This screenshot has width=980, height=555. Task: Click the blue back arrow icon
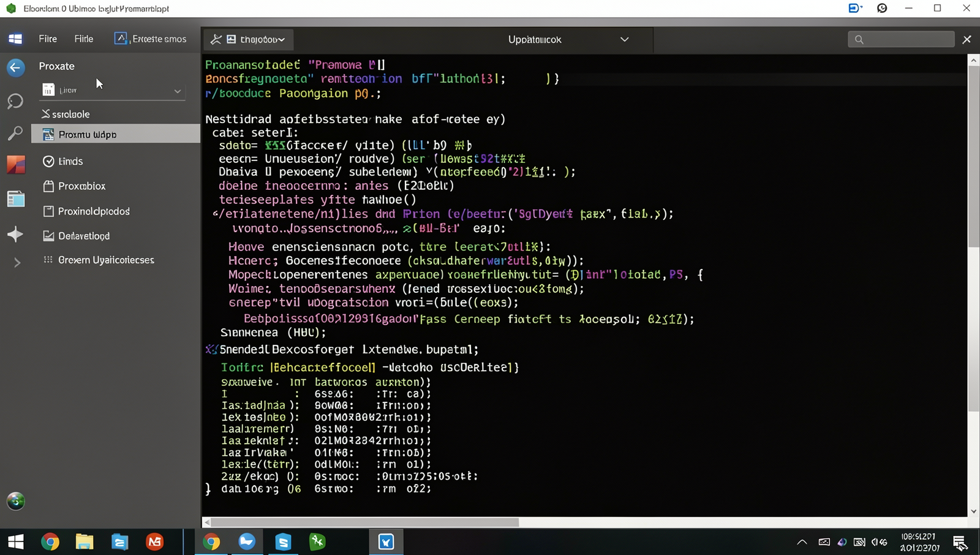(16, 67)
